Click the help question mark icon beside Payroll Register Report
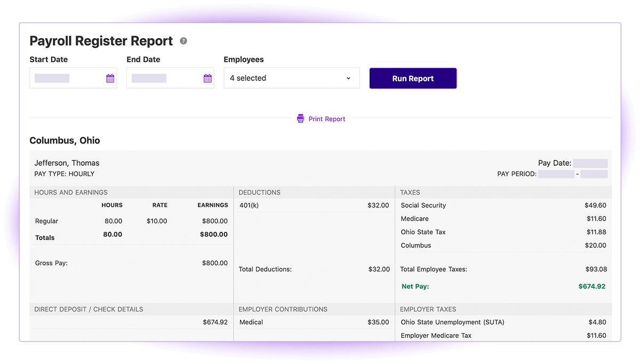The width and height of the screenshot is (640, 364). (183, 41)
